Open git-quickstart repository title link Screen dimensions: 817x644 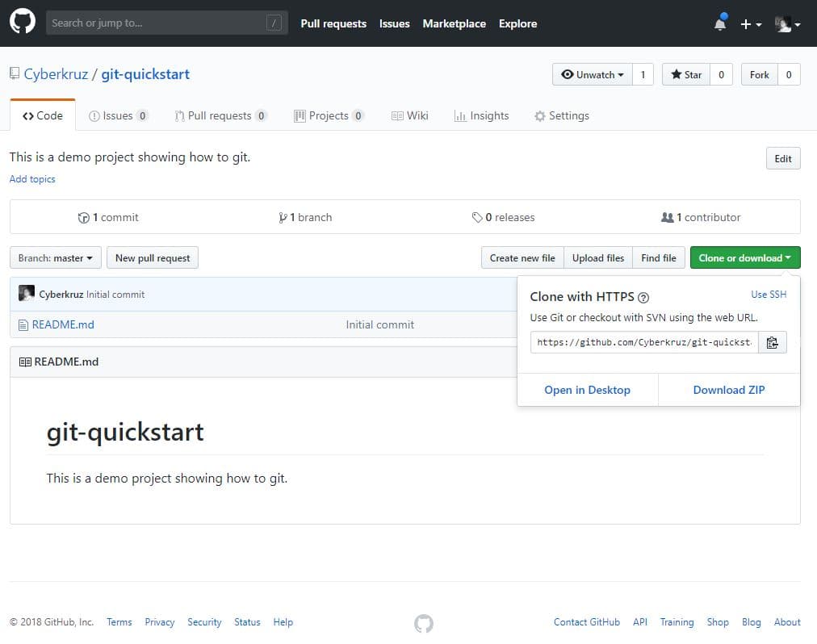(145, 74)
